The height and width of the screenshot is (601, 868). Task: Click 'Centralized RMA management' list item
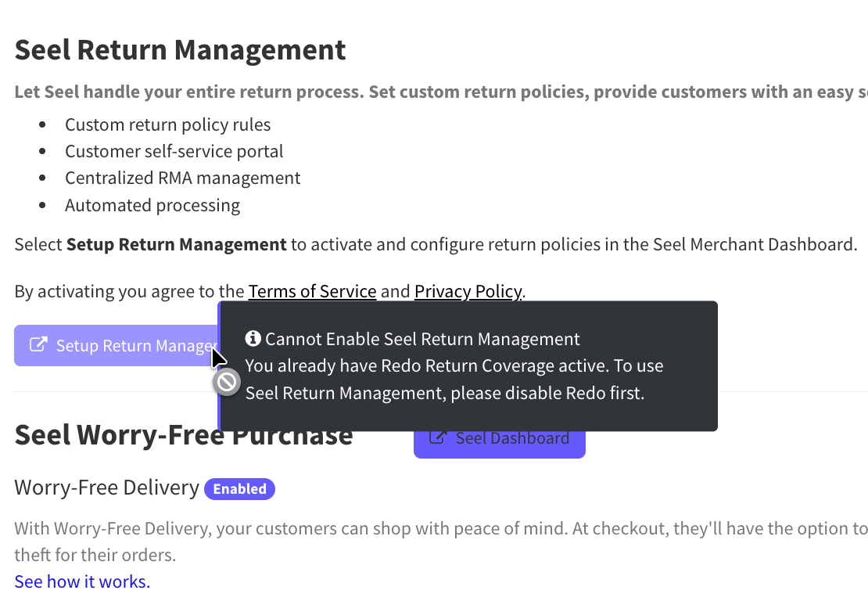coord(182,178)
